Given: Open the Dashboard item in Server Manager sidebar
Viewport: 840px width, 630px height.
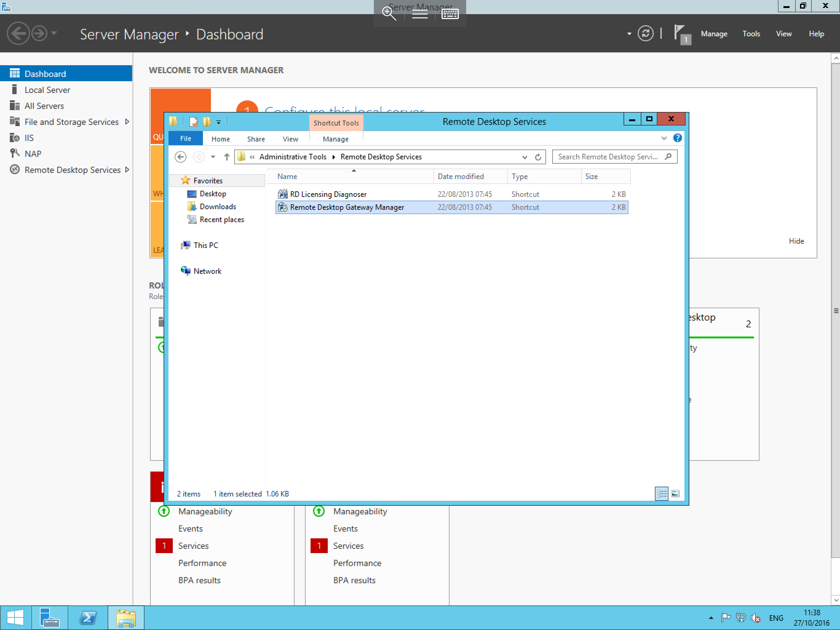Looking at the screenshot, I should pos(66,74).
